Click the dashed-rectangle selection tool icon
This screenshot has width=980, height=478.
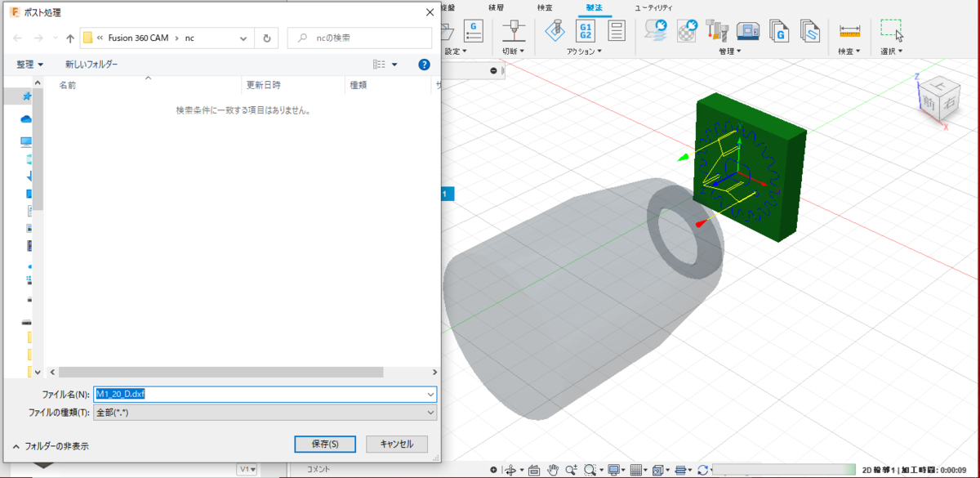(892, 29)
